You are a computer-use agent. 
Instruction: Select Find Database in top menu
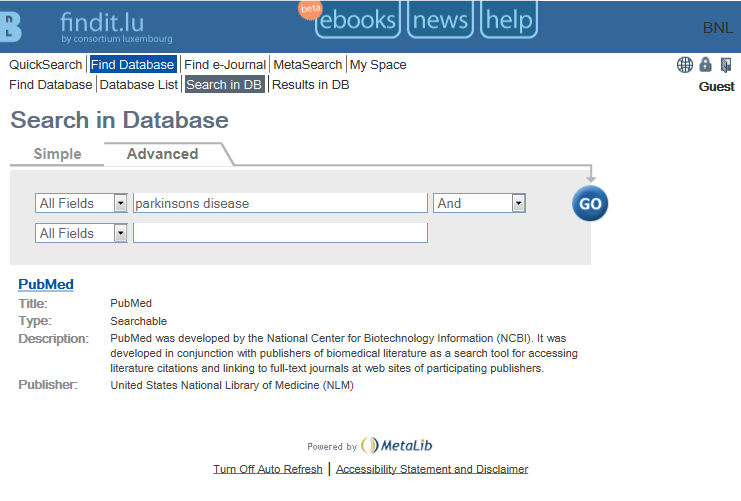tap(133, 64)
